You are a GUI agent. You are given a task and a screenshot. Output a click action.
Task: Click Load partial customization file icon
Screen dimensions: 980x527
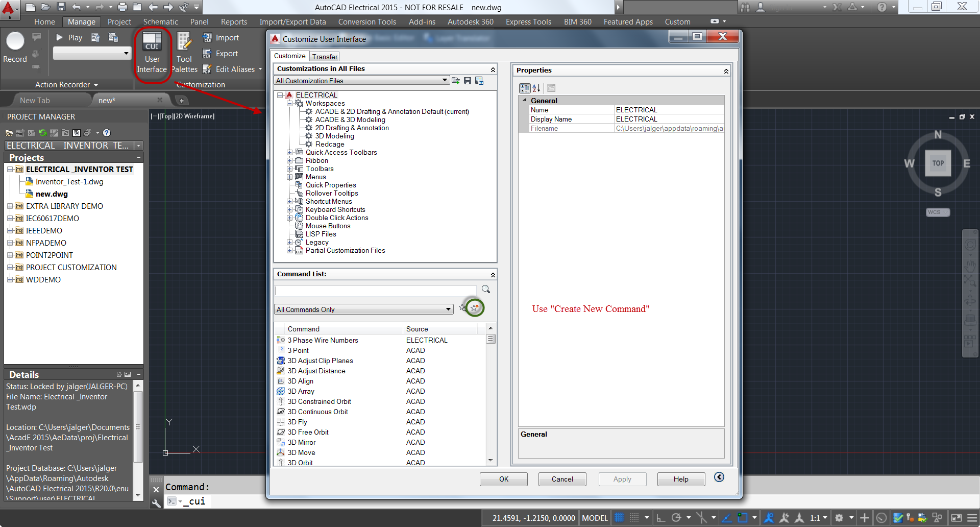(456, 81)
